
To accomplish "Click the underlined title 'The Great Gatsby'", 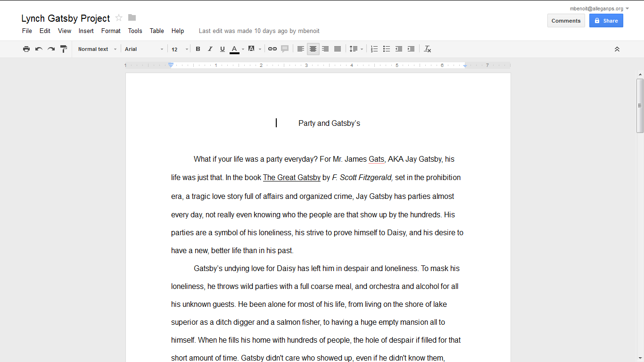I will [292, 178].
